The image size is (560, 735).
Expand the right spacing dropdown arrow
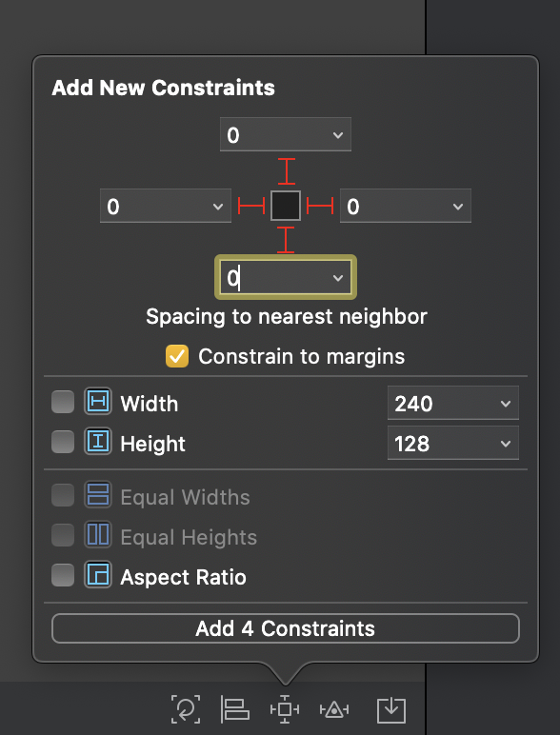[458, 207]
